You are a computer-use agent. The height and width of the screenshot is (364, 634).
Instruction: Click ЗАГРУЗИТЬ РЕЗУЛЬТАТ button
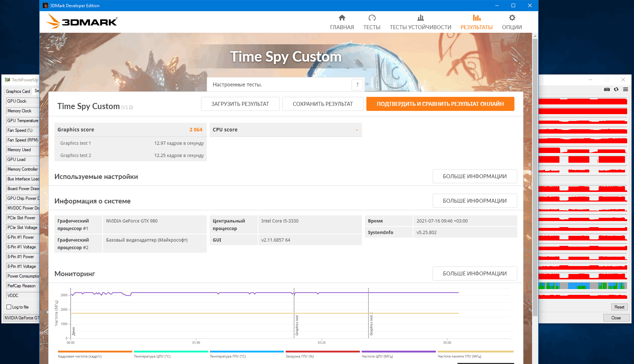coord(240,104)
